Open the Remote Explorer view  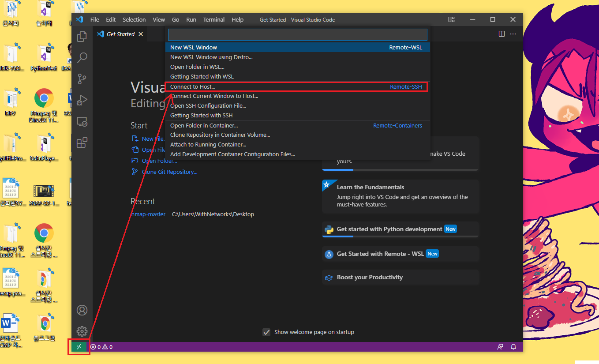click(82, 121)
